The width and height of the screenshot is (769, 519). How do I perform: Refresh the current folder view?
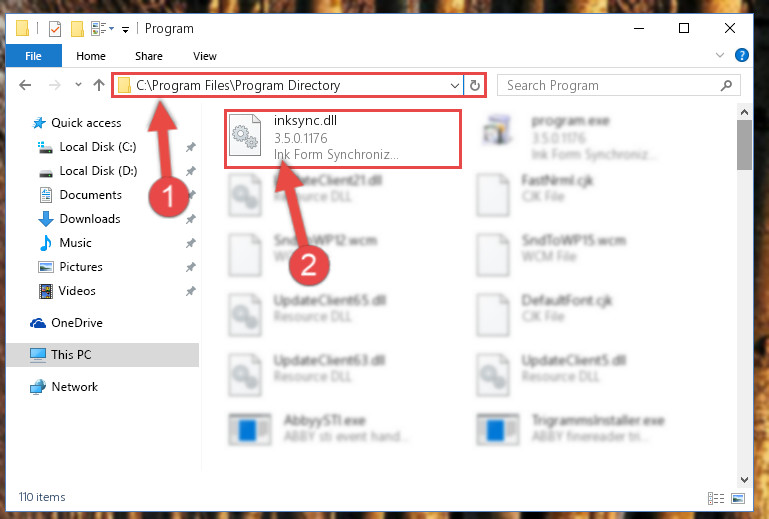click(474, 85)
